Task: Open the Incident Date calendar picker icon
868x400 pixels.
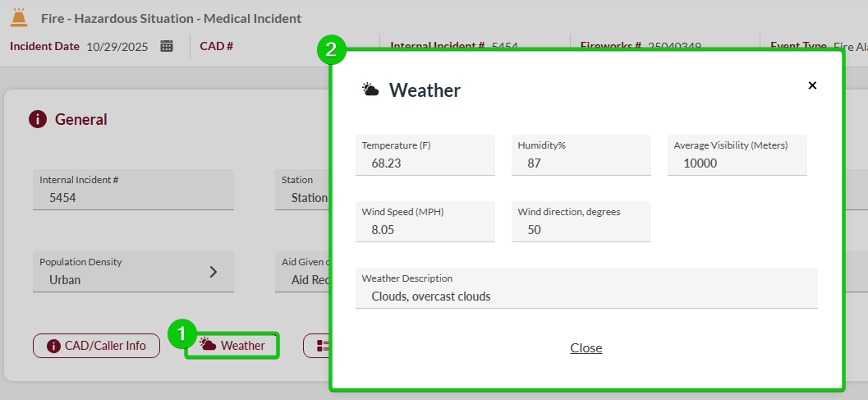Action: click(x=167, y=46)
